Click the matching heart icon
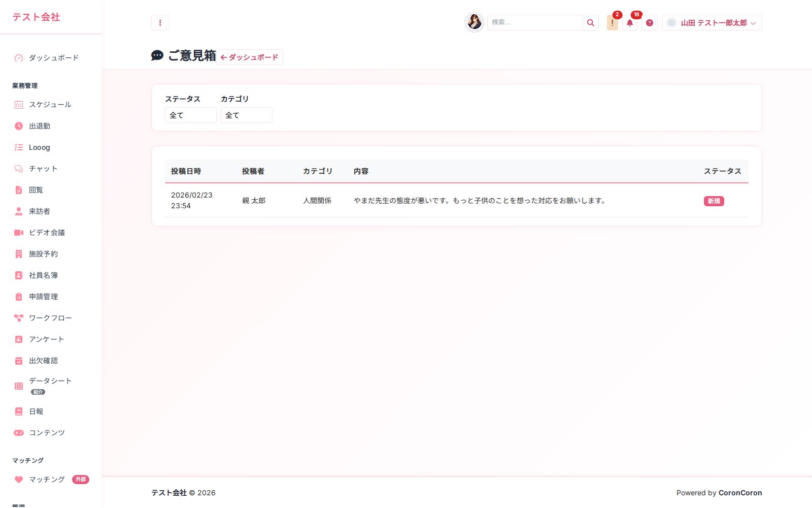This screenshot has height=508, width=812. (19, 480)
